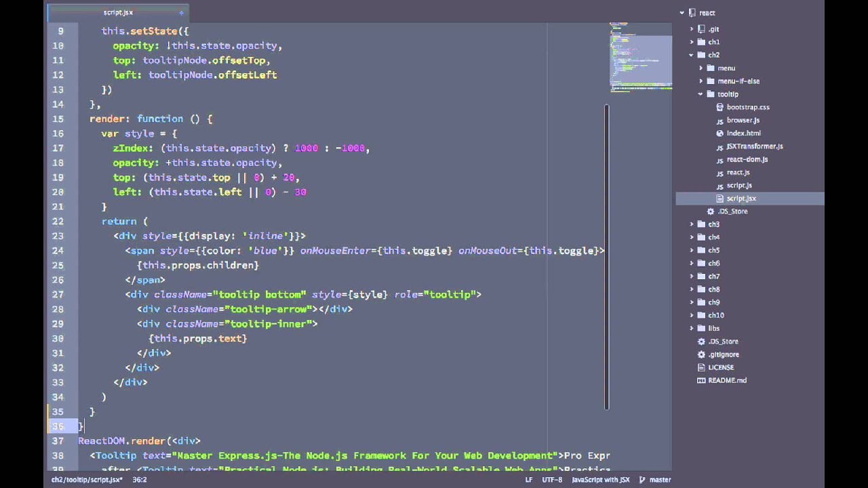Collapse the react project root chevron
The height and width of the screenshot is (488, 868).
click(x=683, y=13)
